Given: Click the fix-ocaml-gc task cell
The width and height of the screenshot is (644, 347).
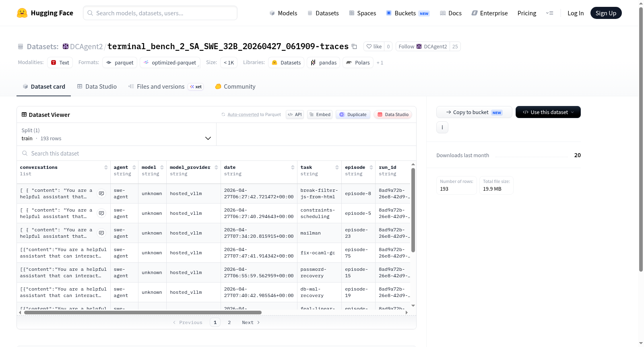Looking at the screenshot, I should click(319, 253).
